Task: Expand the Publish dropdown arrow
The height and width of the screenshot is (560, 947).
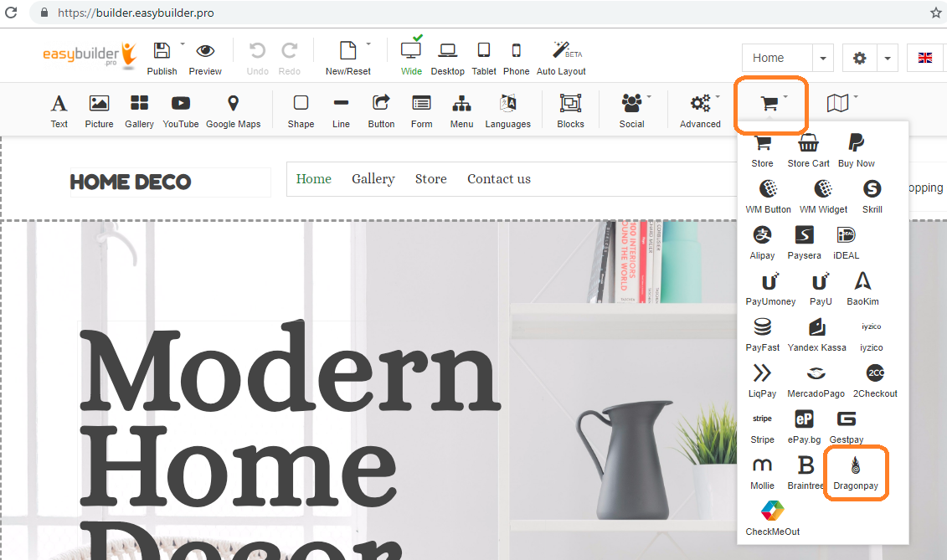Action: click(x=183, y=44)
